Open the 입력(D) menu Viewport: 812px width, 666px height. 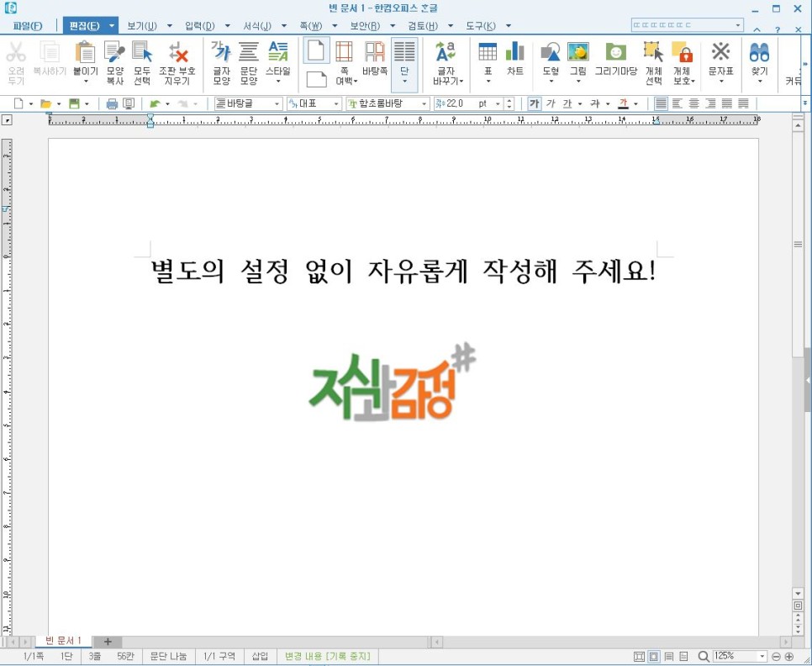(x=200, y=26)
